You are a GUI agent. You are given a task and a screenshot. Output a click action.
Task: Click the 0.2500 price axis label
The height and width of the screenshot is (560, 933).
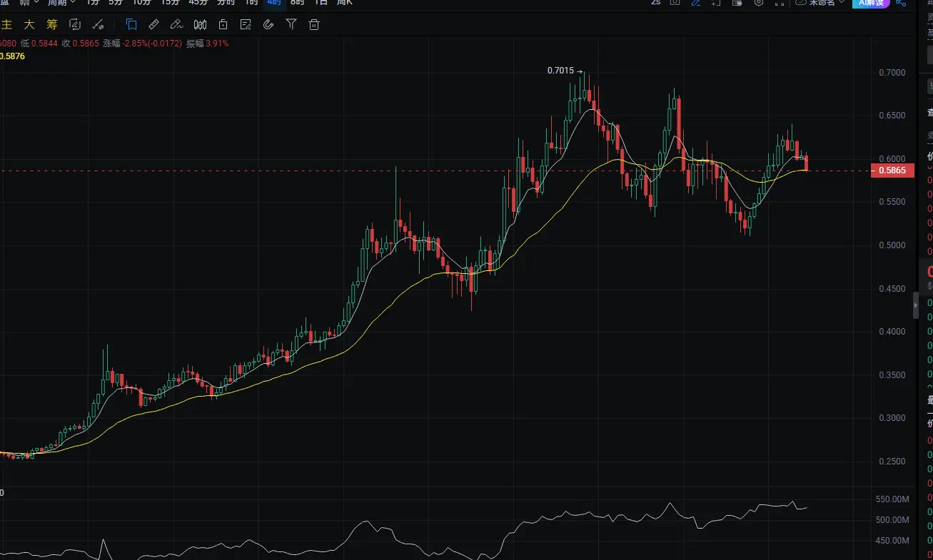click(x=893, y=462)
